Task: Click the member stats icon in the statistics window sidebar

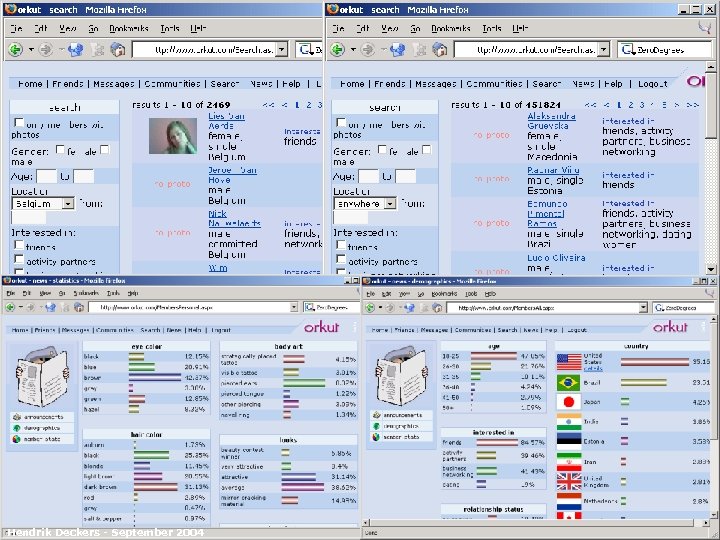Action: 17,439
